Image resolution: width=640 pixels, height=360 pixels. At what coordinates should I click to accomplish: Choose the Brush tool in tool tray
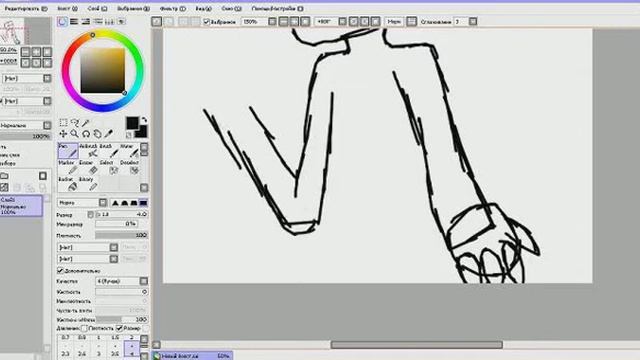pyautogui.click(x=109, y=151)
